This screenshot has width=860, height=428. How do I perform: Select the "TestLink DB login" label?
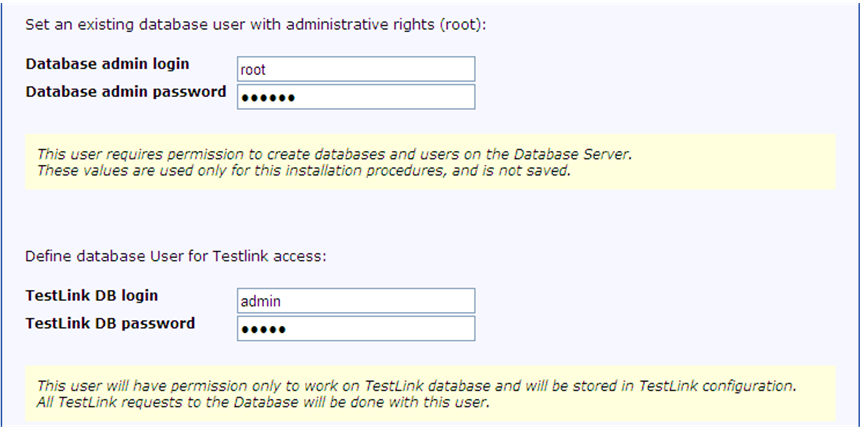(x=92, y=295)
